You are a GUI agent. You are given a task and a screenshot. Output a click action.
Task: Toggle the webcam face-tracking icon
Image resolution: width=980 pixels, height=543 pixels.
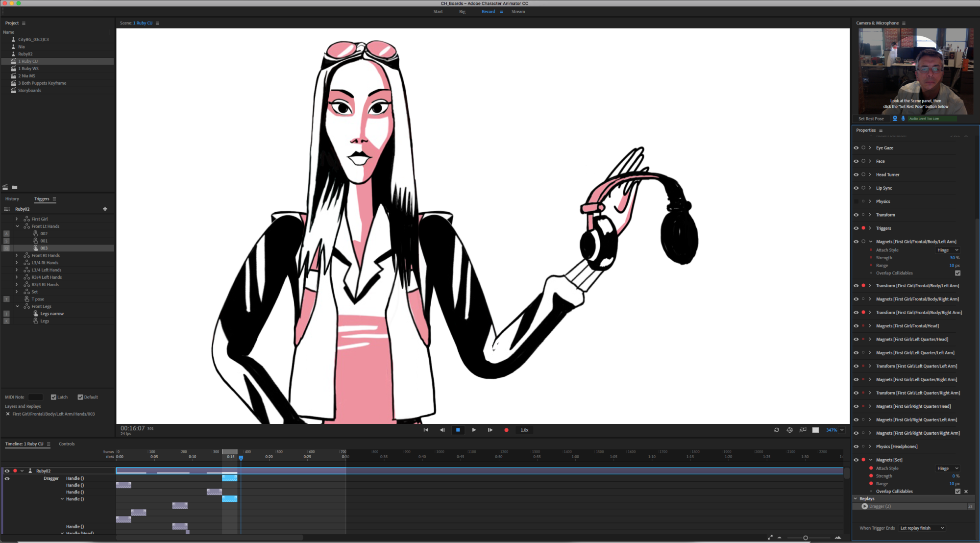[x=895, y=119]
